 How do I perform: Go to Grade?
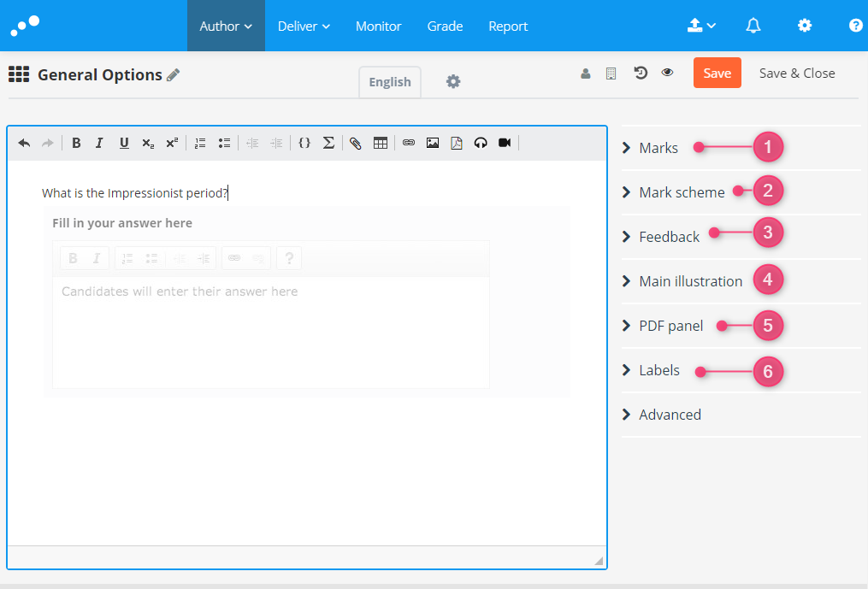click(445, 26)
